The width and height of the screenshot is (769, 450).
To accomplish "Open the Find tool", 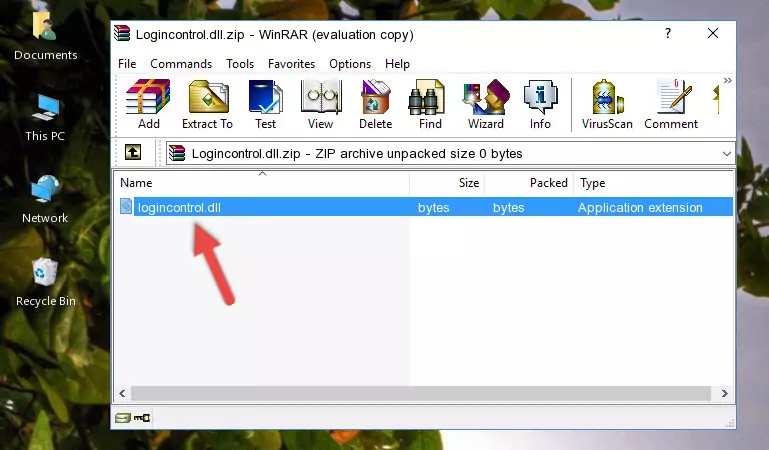I will tap(430, 105).
